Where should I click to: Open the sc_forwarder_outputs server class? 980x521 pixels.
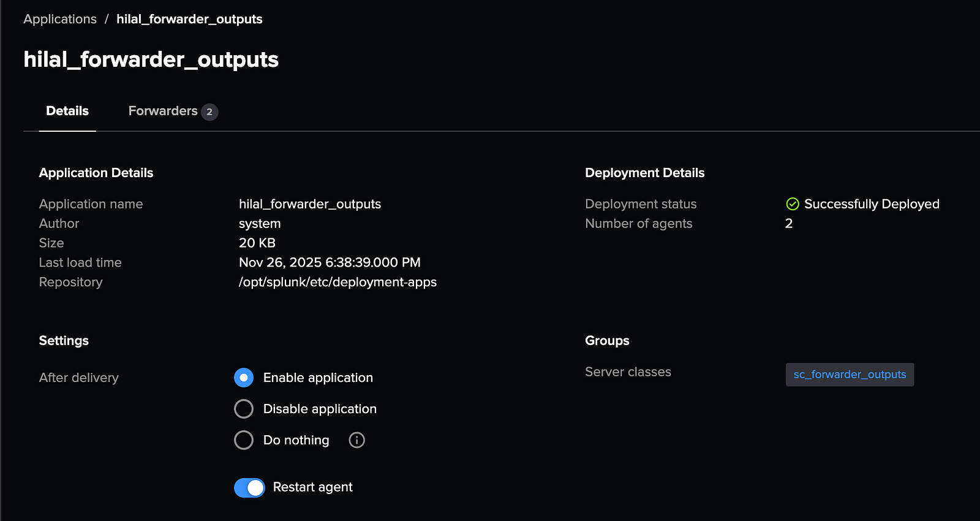[850, 375]
